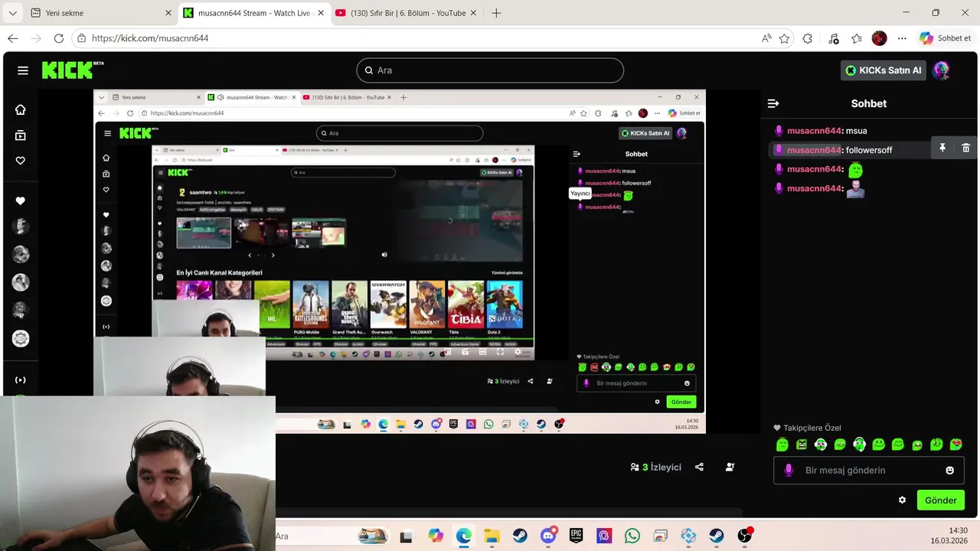Image resolution: width=980 pixels, height=551 pixels.
Task: Go to Kick home via sidebar icon
Action: point(21,109)
